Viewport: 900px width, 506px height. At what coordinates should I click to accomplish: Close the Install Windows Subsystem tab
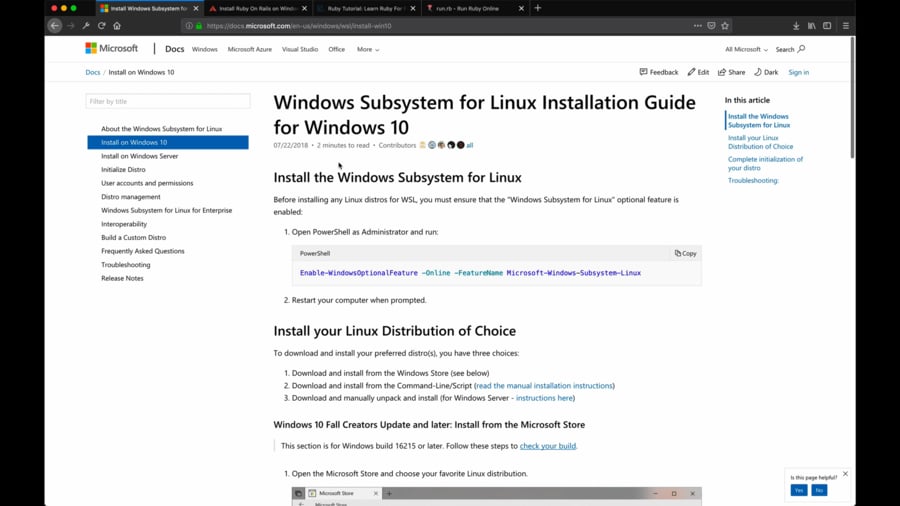coord(196,9)
